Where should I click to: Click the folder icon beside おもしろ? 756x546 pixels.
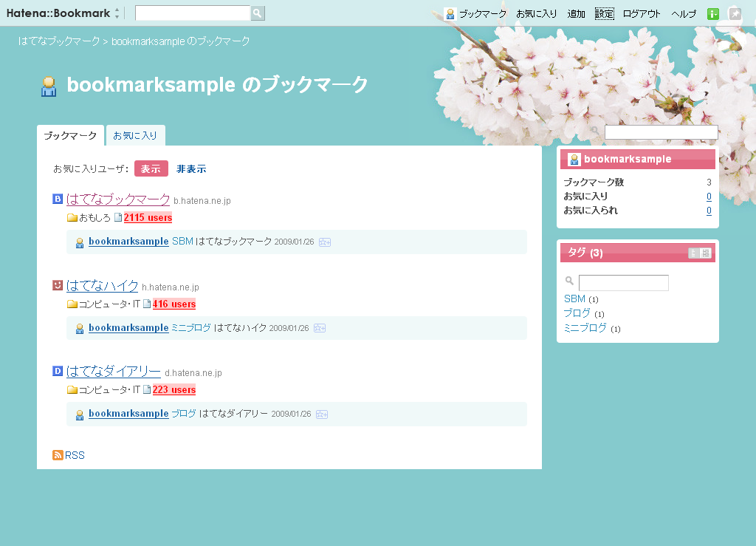coord(72,217)
